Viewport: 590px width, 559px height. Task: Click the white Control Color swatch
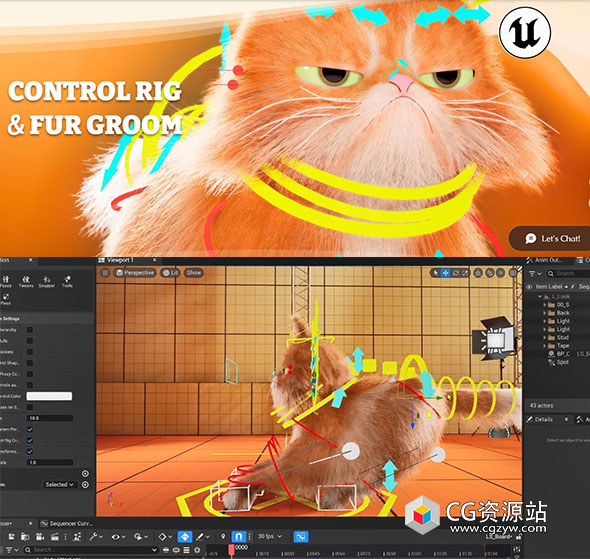pyautogui.click(x=49, y=396)
